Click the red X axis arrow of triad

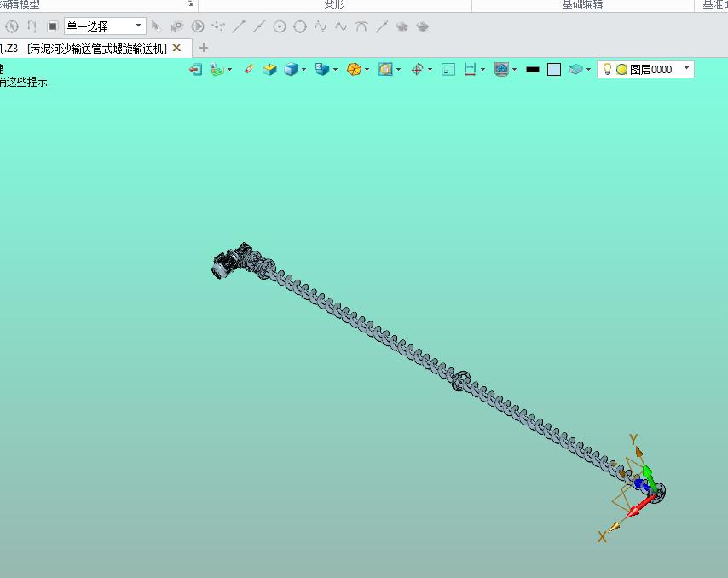pyautogui.click(x=641, y=507)
